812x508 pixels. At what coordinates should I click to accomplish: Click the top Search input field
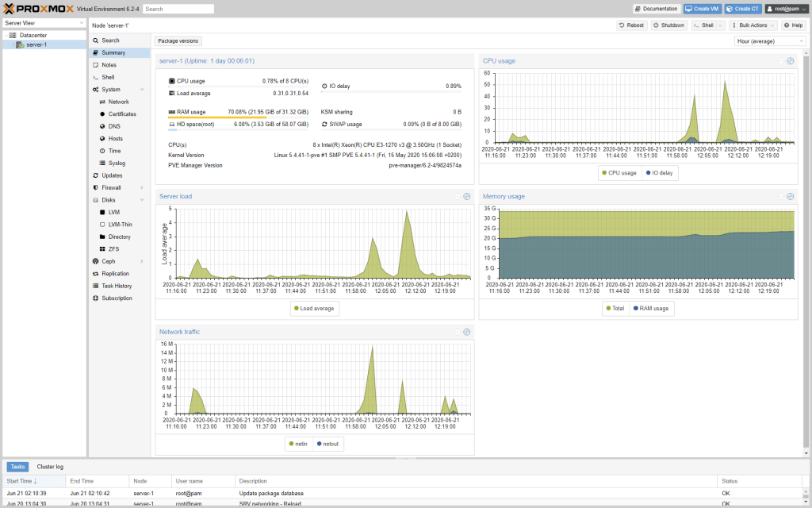(x=178, y=9)
